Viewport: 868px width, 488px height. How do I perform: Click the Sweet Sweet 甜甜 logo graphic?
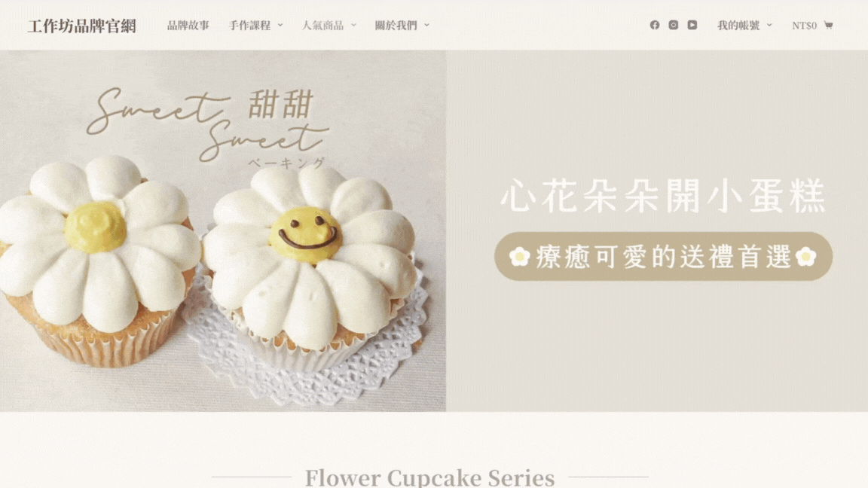click(x=208, y=127)
